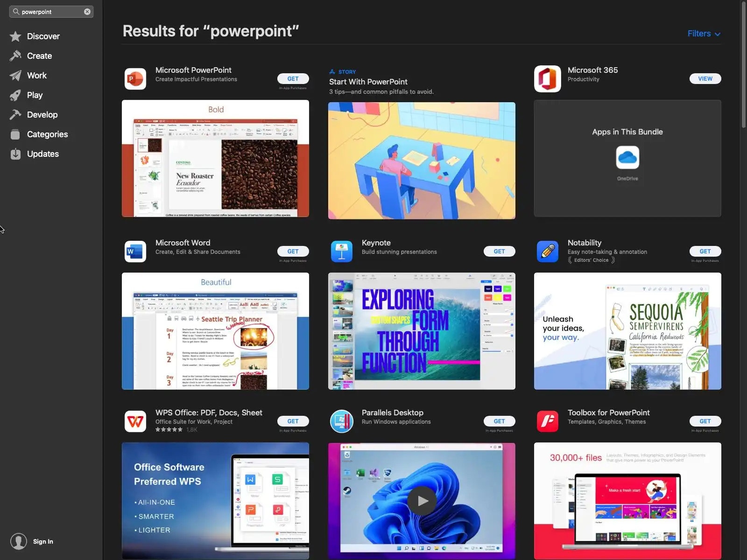Click the search input field
Screen dimensions: 747x560
51,12
